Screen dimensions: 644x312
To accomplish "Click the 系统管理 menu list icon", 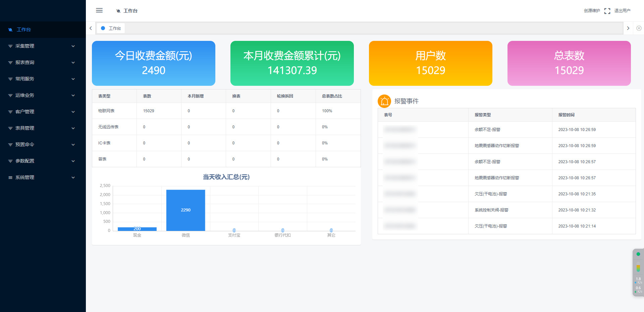I will pos(10,178).
